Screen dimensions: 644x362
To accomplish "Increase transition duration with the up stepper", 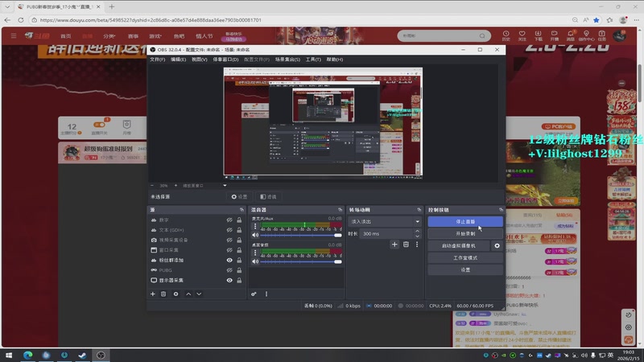I will point(417,231).
